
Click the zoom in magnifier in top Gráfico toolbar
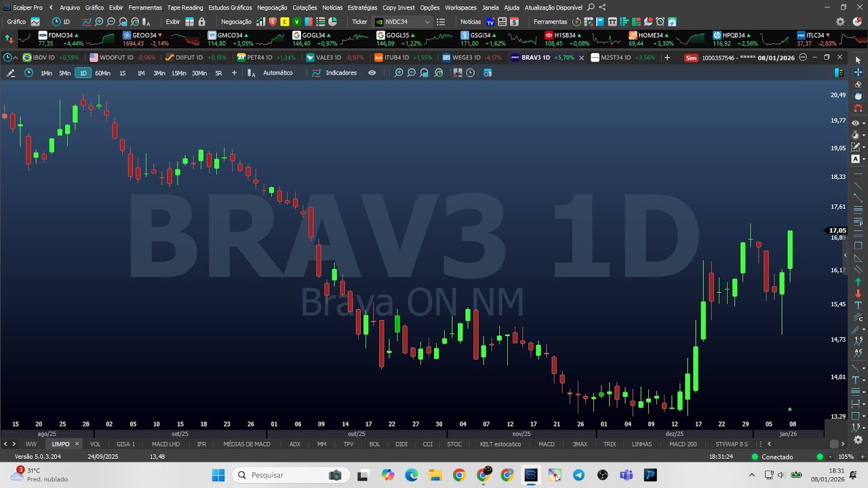click(x=99, y=22)
